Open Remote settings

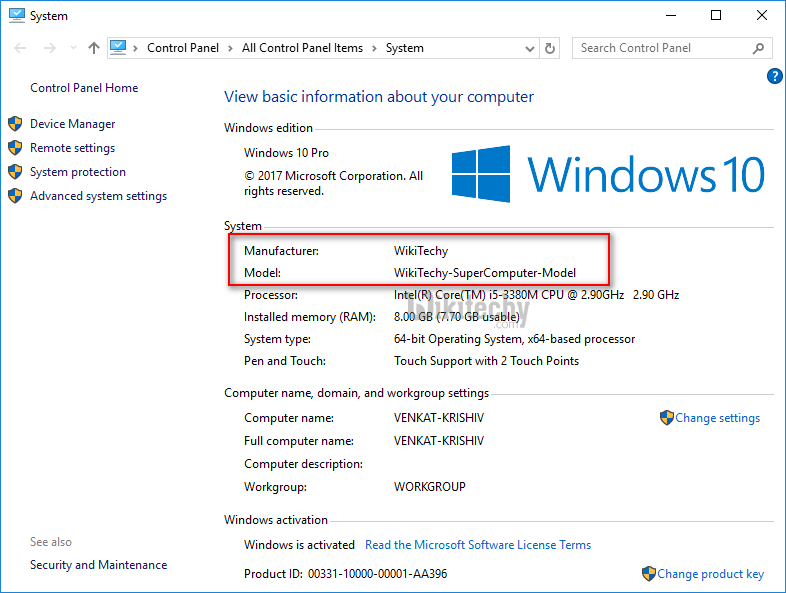[72, 148]
